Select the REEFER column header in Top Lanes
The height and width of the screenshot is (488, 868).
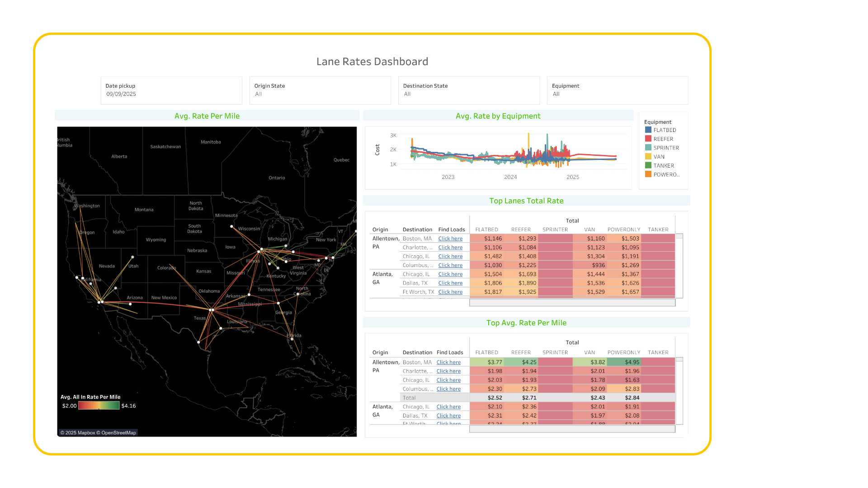click(x=521, y=230)
